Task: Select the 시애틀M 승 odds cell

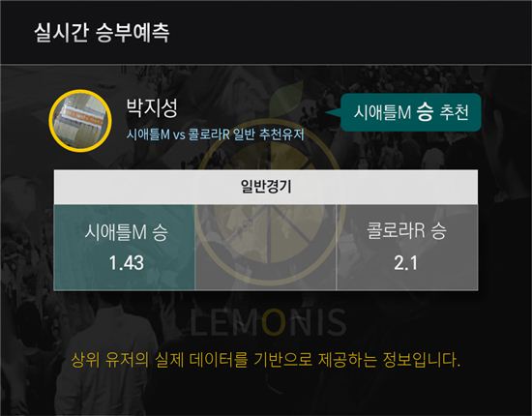Action: point(125,248)
